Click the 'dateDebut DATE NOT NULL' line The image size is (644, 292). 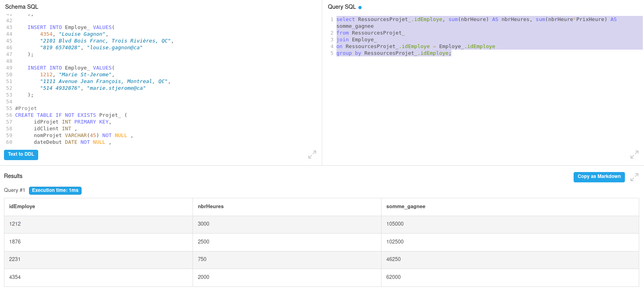72,142
